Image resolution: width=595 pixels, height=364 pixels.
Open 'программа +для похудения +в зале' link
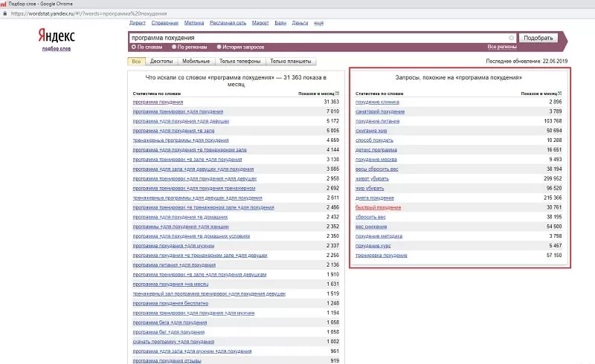pos(173,131)
